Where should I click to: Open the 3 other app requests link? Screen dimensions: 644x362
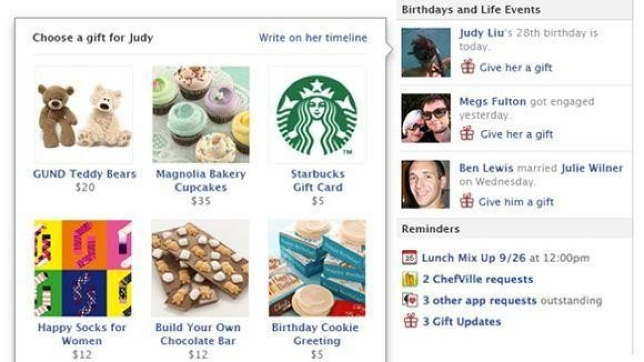click(479, 300)
